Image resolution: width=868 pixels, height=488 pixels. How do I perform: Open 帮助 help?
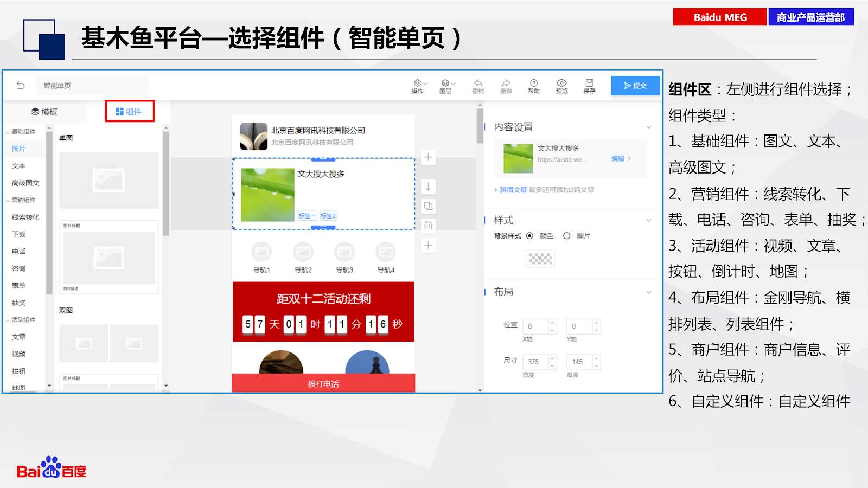pyautogui.click(x=534, y=86)
